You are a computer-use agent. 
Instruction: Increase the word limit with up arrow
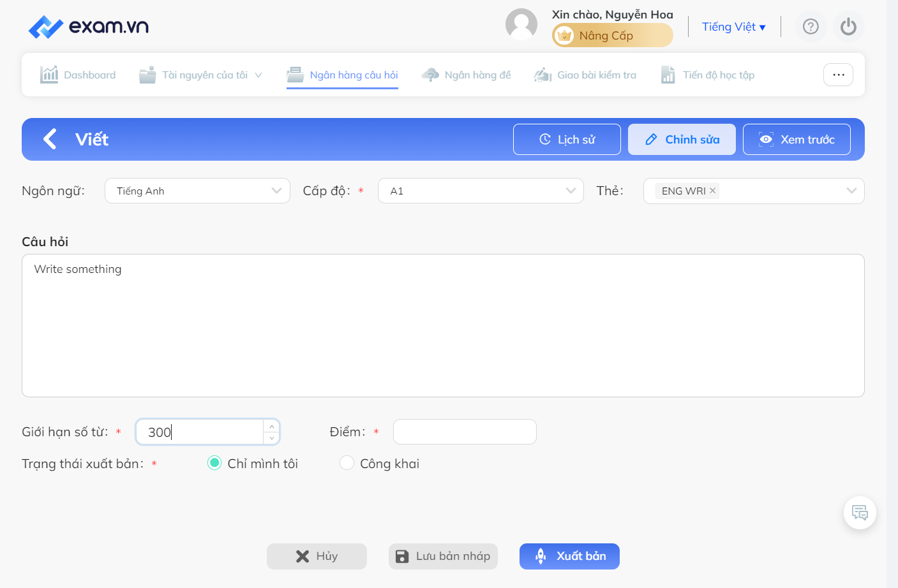tap(272, 427)
